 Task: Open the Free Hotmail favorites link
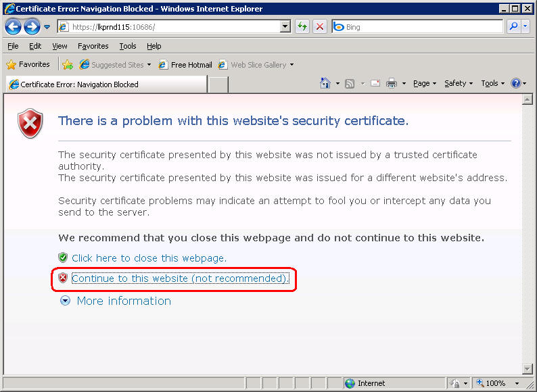tap(185, 64)
